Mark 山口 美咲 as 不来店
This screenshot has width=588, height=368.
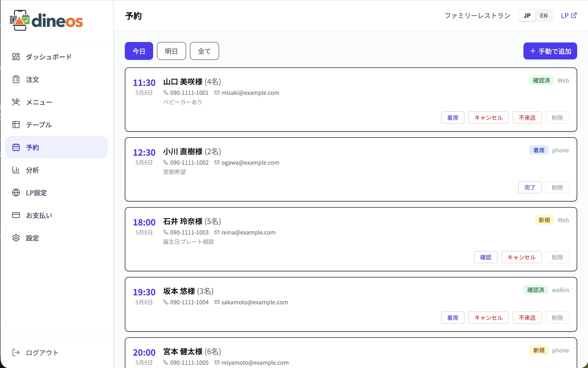[x=527, y=117]
